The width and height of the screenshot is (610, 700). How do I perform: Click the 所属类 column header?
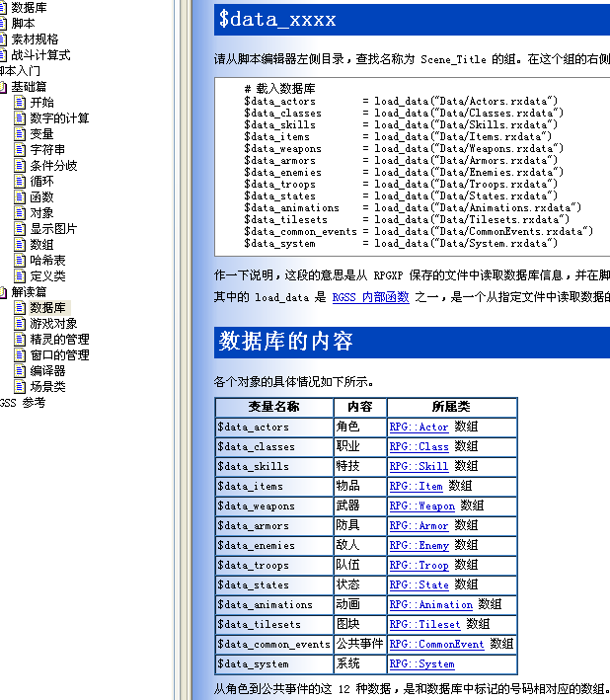452,407
